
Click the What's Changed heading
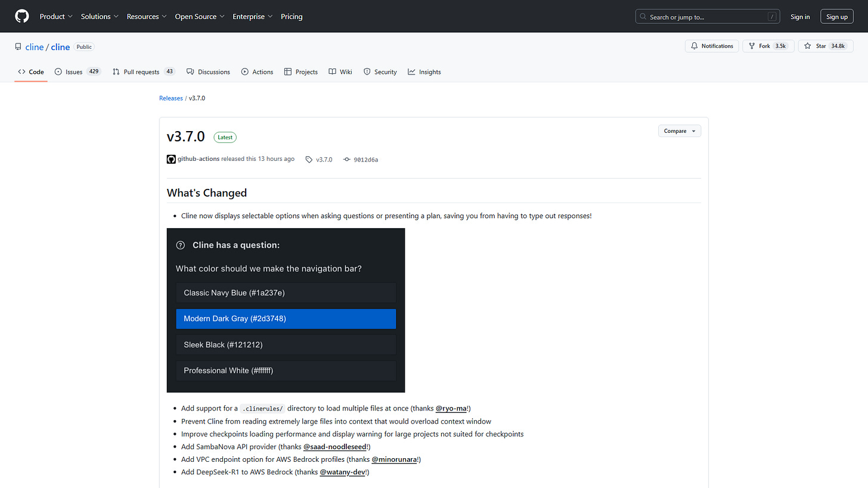coord(207,192)
